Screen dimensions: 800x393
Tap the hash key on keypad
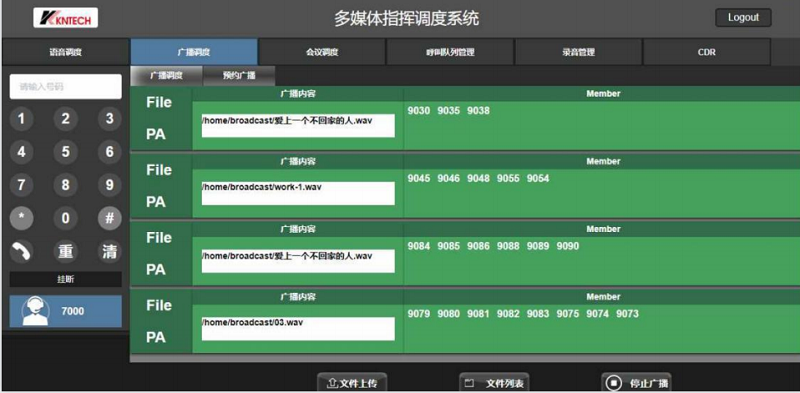110,218
